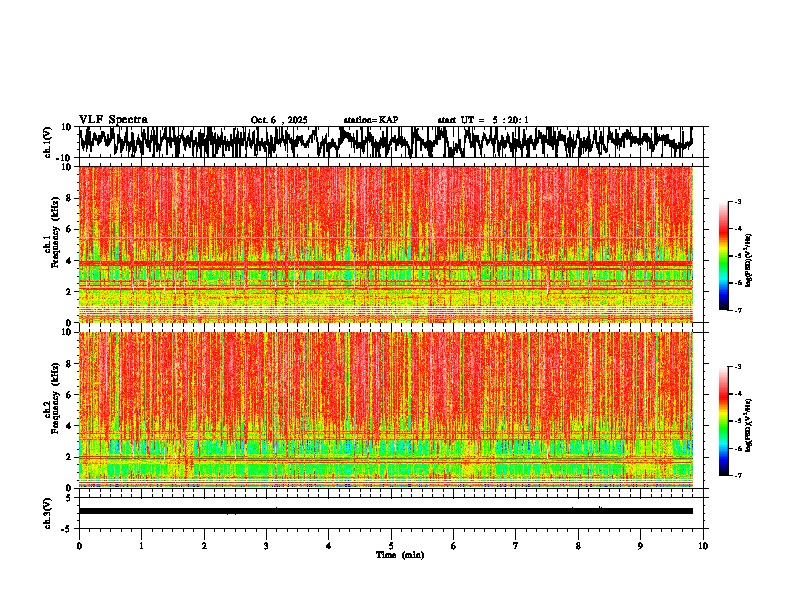The image size is (792, 612).
Task: Click the date "Oct. 6, 2025"
Action: click(x=279, y=120)
